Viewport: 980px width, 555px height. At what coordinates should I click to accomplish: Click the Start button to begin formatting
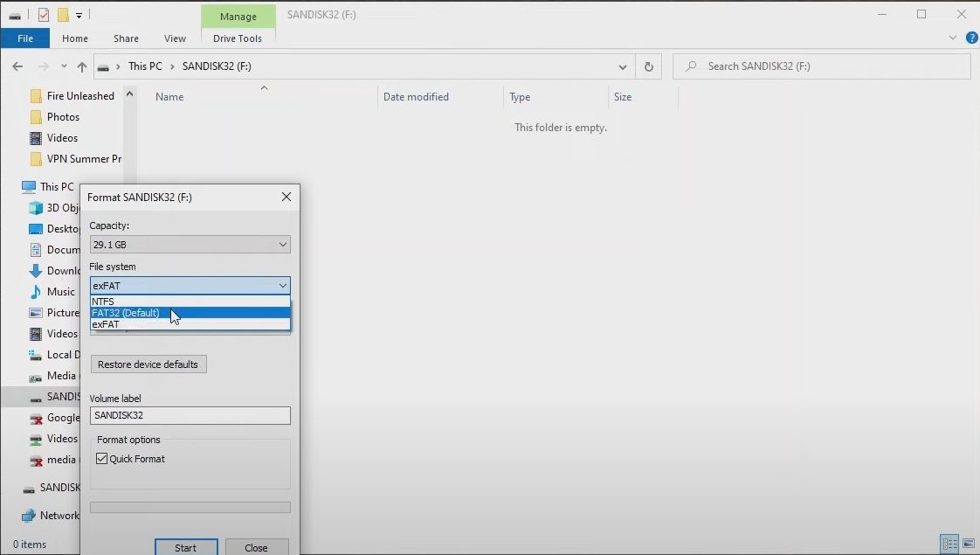186,547
